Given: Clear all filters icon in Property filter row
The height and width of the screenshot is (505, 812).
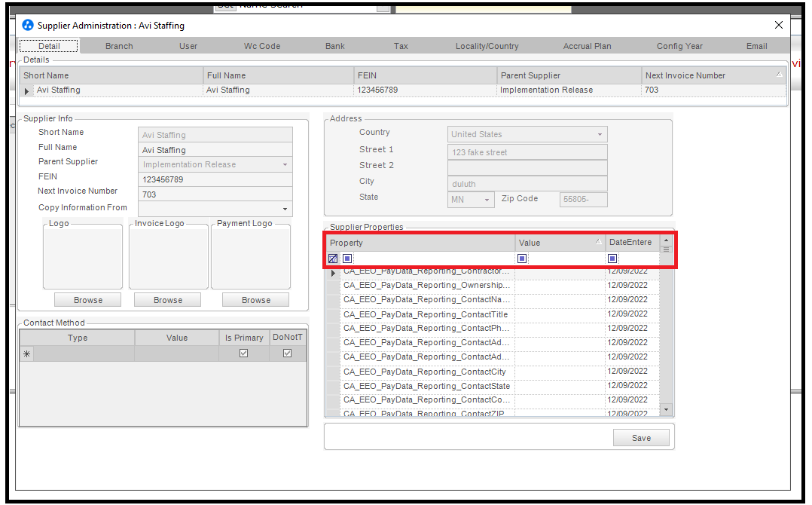Looking at the screenshot, I should click(333, 259).
